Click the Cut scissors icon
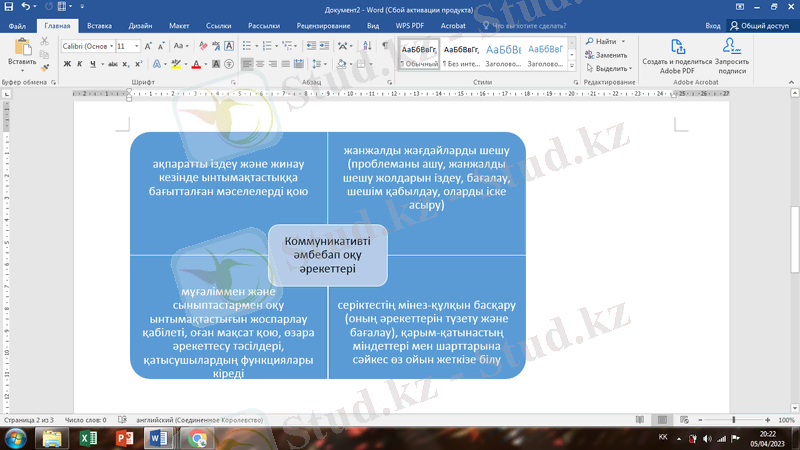Screen dimensions: 800x450 coord(45,42)
